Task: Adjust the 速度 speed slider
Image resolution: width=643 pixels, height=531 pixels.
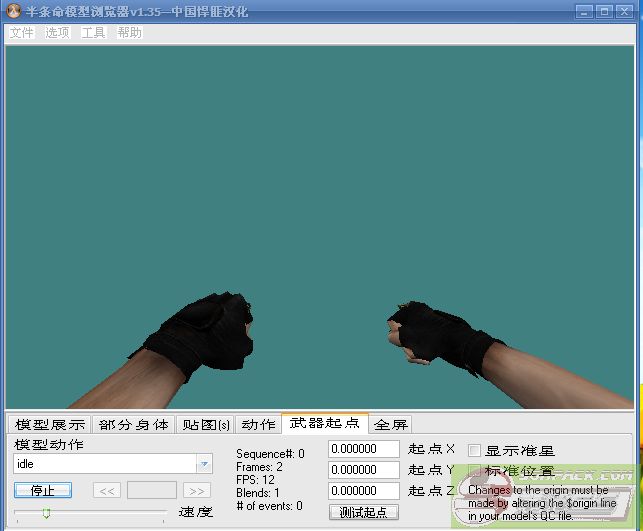Action: (47, 513)
